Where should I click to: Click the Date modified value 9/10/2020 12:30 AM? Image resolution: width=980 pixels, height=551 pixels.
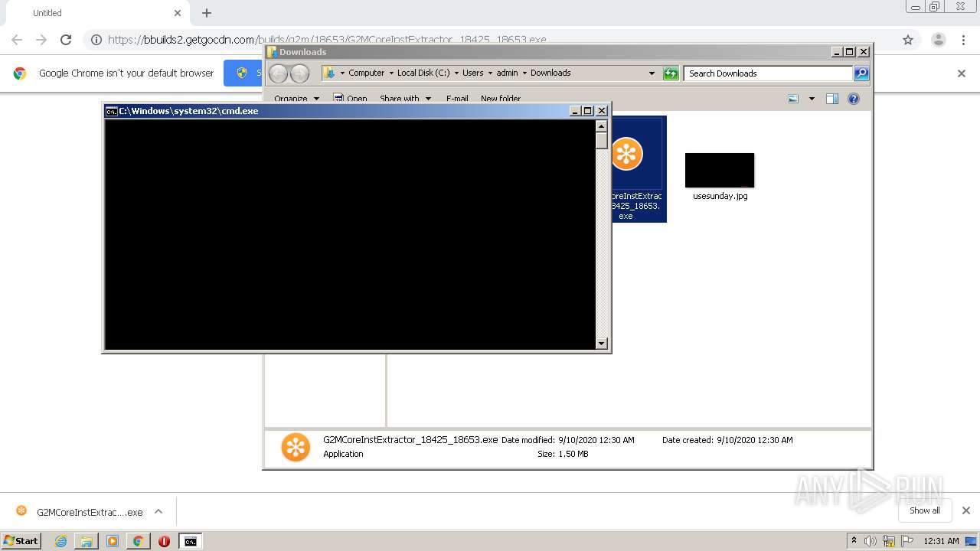(596, 440)
